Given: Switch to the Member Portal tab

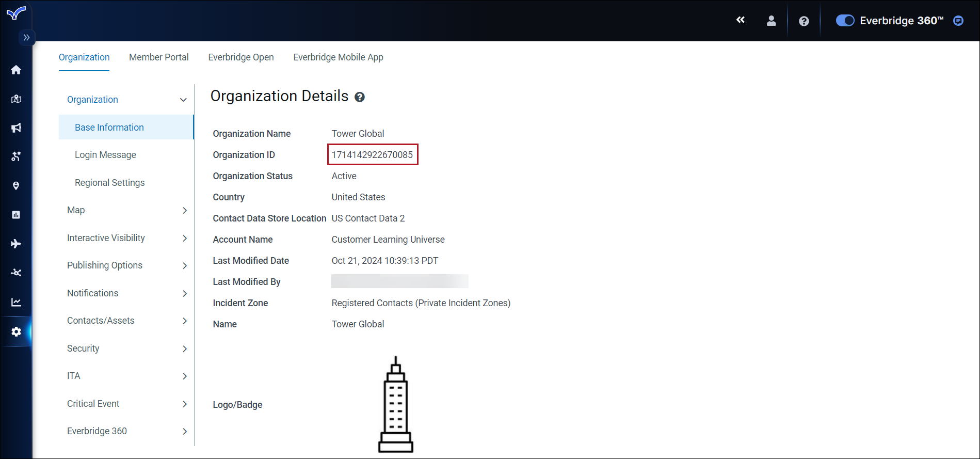Looking at the screenshot, I should (159, 57).
